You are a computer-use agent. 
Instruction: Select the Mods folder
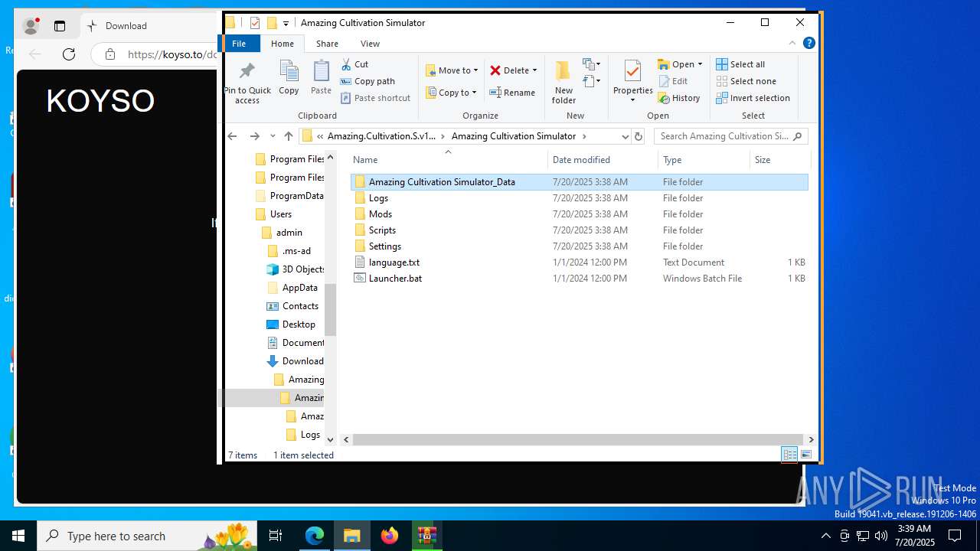(579, 214)
